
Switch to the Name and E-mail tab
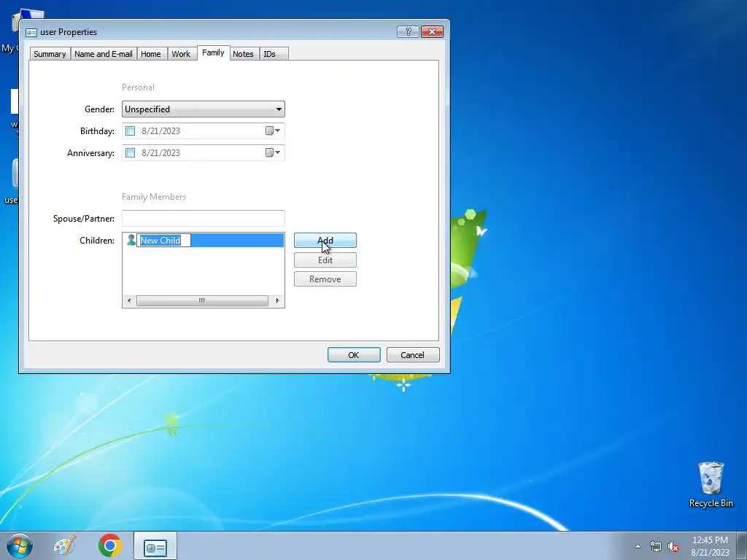point(104,54)
